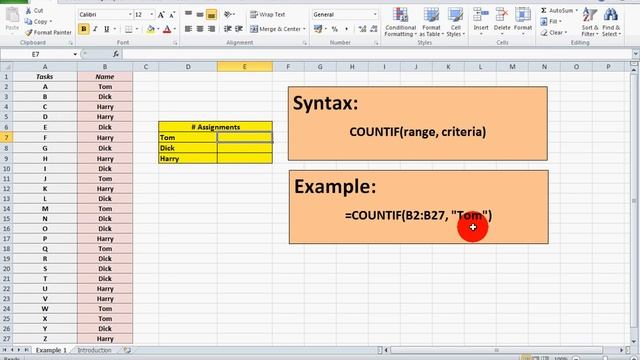Apply the red font color
Image resolution: width=640 pixels, height=360 pixels.
[167, 29]
